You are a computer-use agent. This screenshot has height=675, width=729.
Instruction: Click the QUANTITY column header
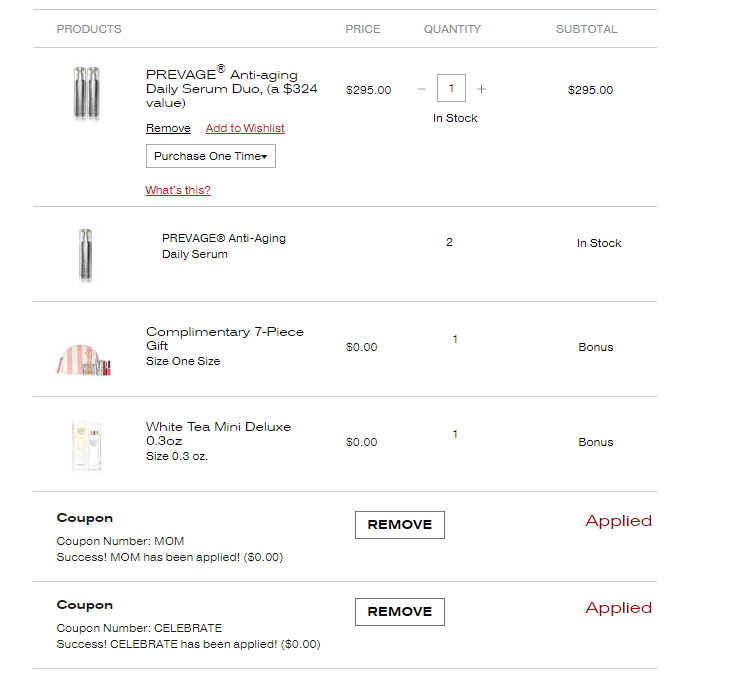[452, 29]
